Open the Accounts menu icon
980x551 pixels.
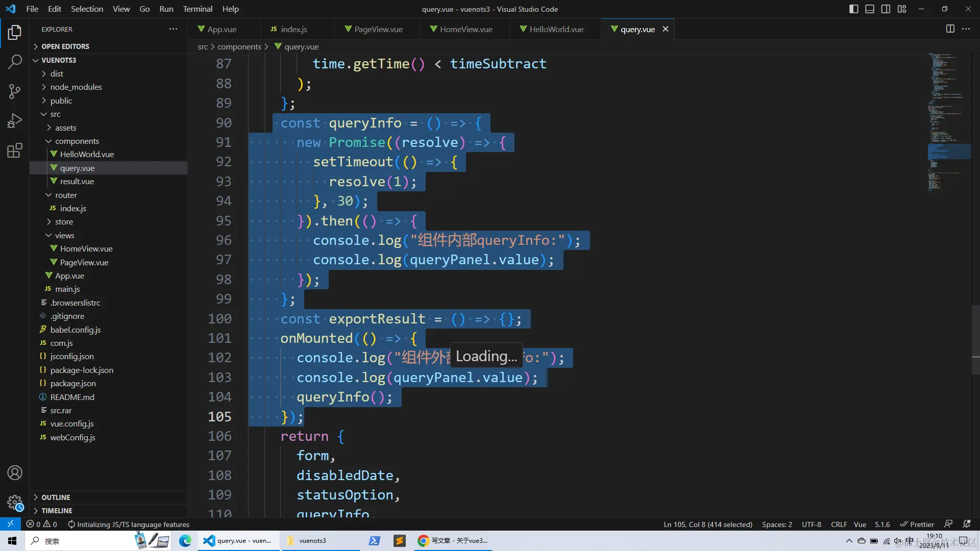pos(15,472)
